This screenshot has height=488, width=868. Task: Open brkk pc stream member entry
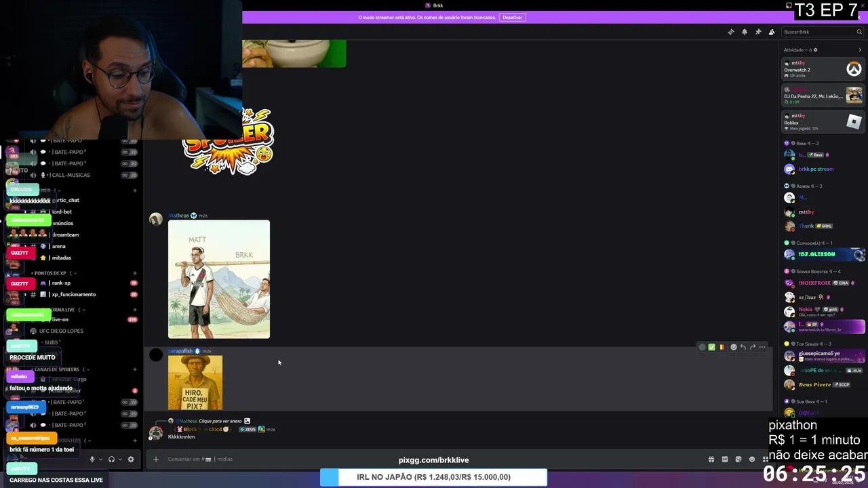pos(823,169)
